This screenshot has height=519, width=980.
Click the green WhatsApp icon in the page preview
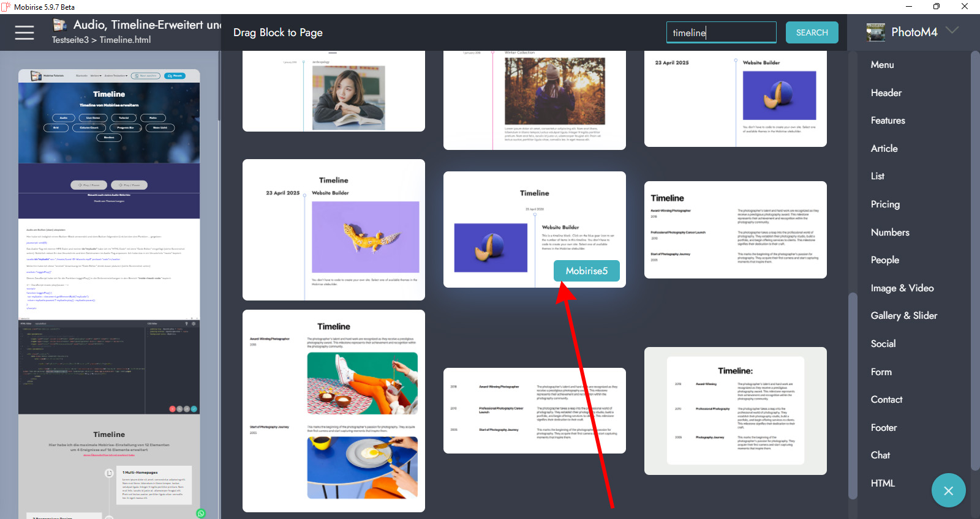(x=201, y=513)
